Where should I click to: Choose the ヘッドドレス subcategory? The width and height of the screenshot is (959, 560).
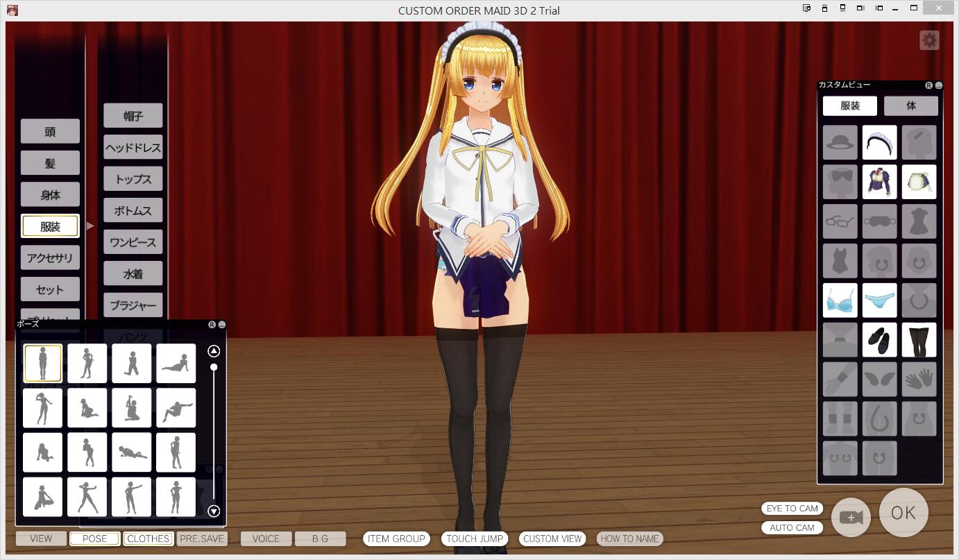(133, 147)
